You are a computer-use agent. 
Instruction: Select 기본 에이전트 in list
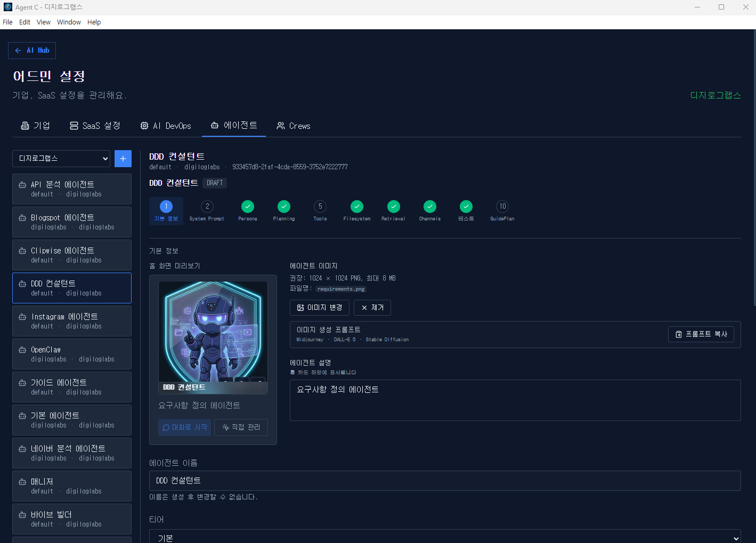72,420
